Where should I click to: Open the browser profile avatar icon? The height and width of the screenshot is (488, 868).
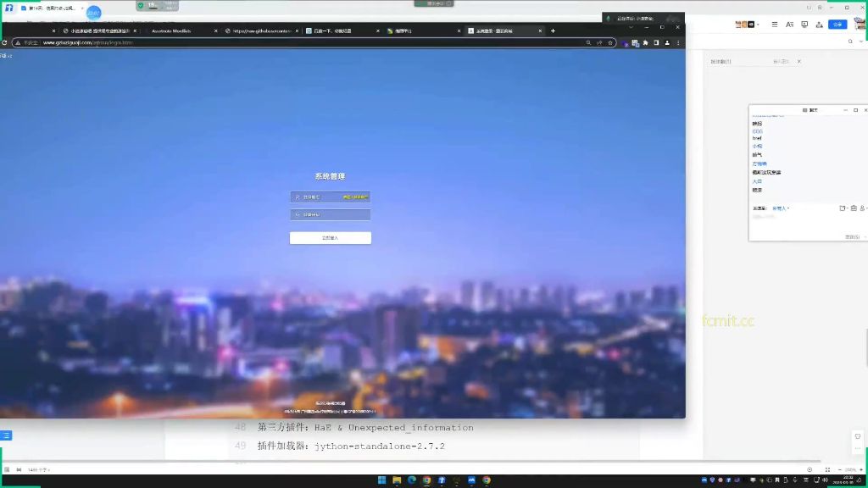click(x=667, y=42)
